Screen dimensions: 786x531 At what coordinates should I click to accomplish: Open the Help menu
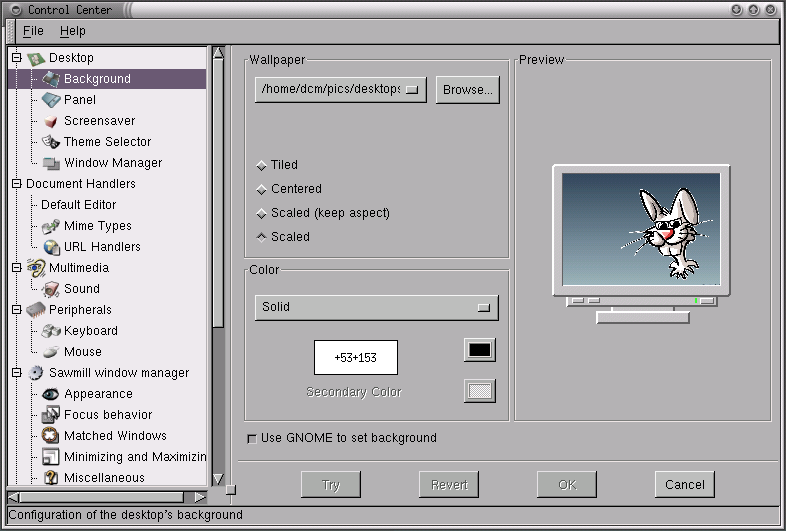(x=73, y=31)
